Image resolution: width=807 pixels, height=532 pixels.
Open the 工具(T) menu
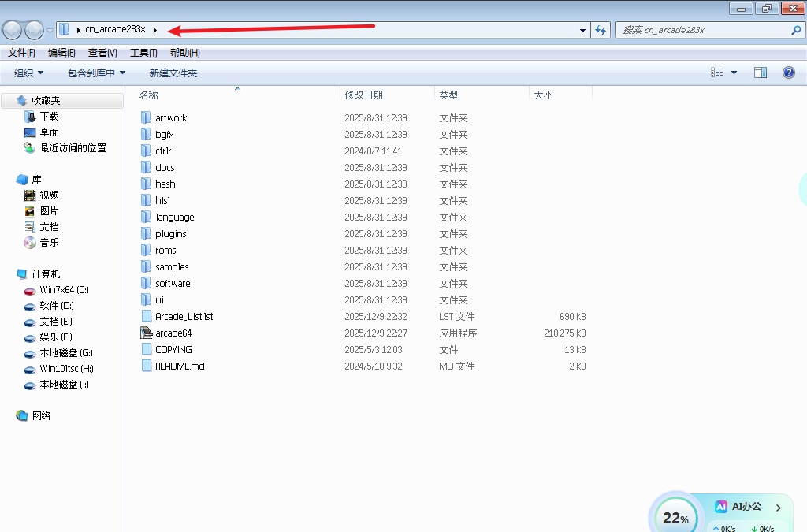point(143,53)
